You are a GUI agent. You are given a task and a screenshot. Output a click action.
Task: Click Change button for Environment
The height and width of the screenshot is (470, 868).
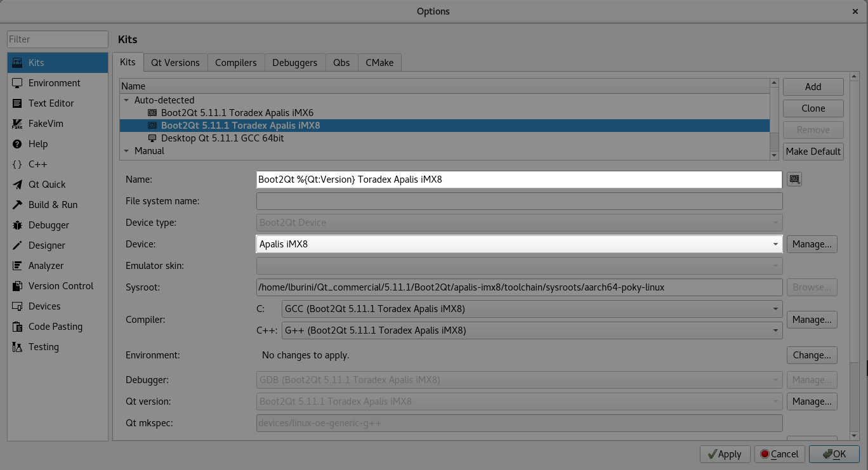tap(812, 355)
